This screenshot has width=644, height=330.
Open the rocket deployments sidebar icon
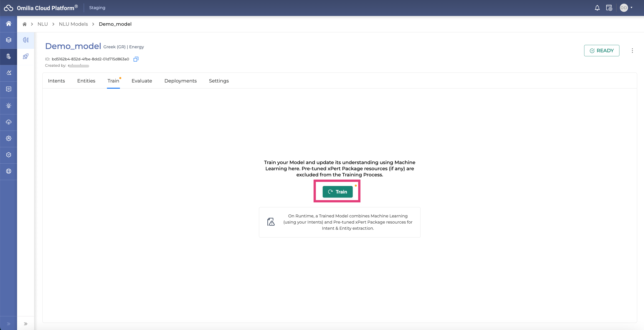click(x=25, y=56)
